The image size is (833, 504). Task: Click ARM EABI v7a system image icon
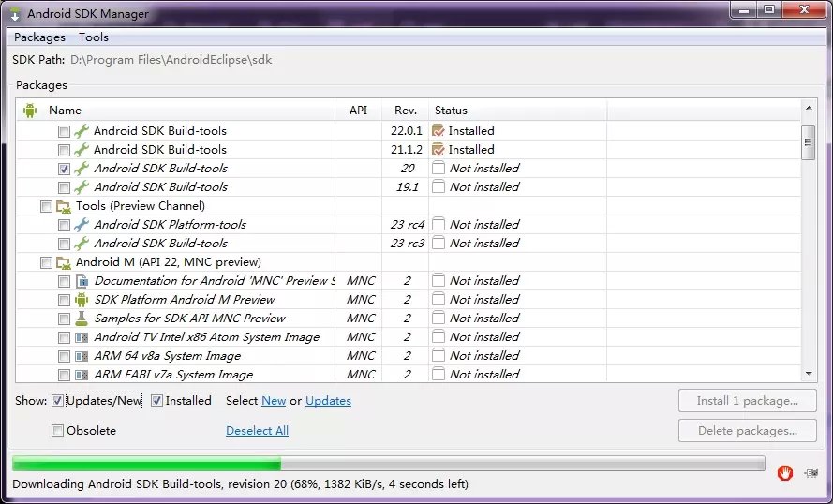pos(82,375)
